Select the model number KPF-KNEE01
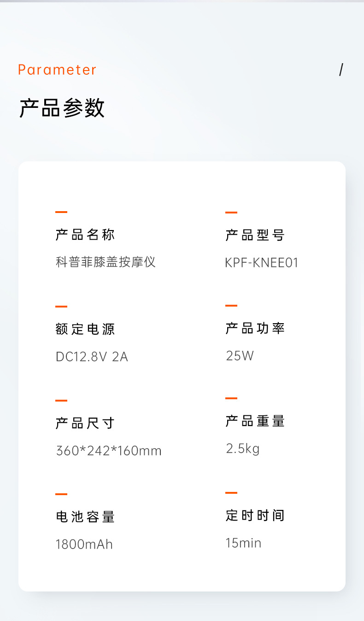The height and width of the screenshot is (621, 364). [262, 263]
